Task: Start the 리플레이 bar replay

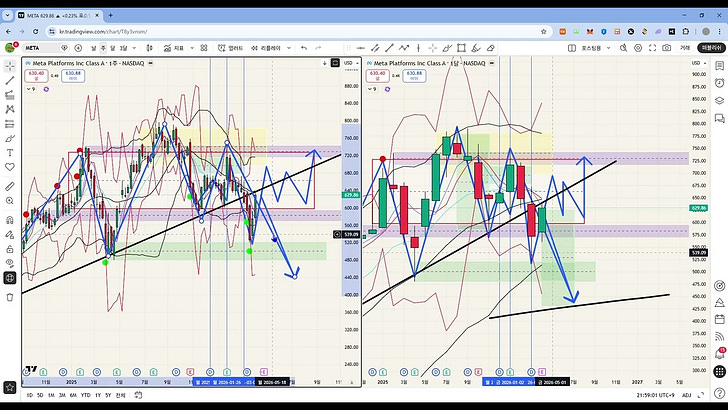Action: 266,48
